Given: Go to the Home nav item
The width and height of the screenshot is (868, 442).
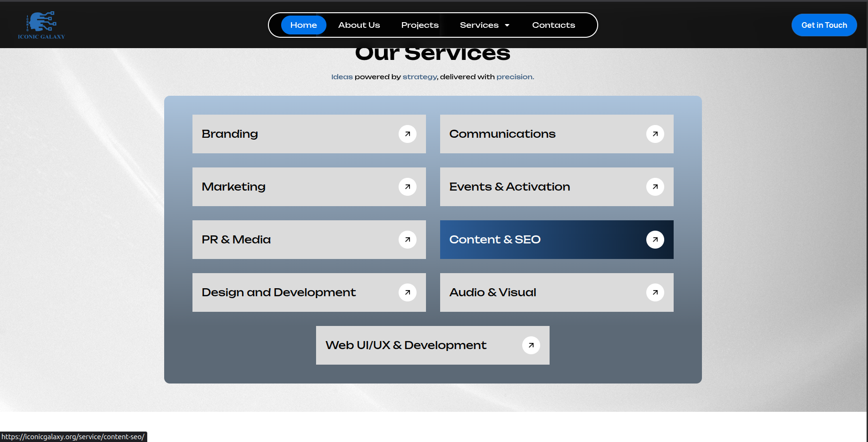Looking at the screenshot, I should (303, 25).
